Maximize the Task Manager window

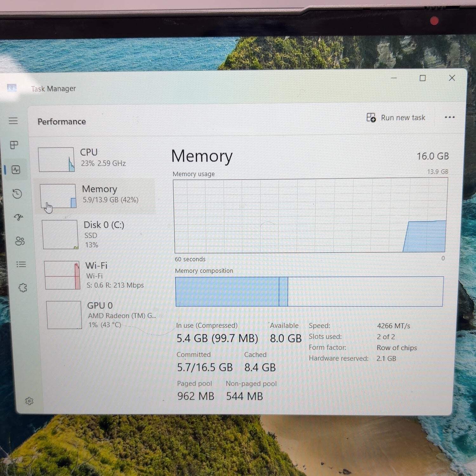[x=423, y=78]
